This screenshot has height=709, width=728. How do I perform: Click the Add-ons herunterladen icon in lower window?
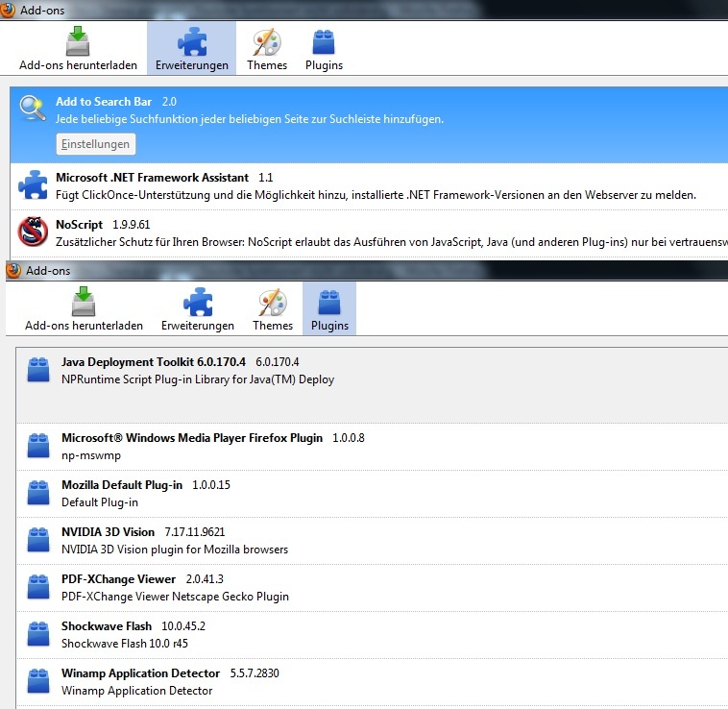click(x=84, y=302)
